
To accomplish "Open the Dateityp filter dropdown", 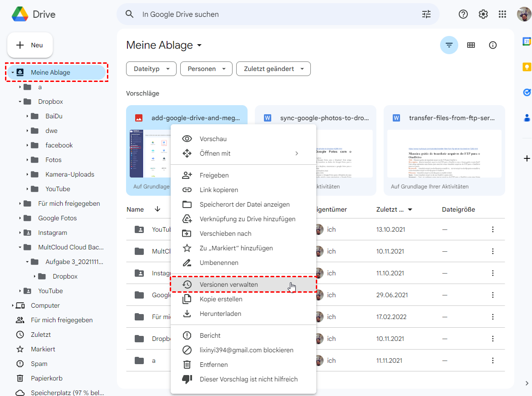I will [x=151, y=69].
